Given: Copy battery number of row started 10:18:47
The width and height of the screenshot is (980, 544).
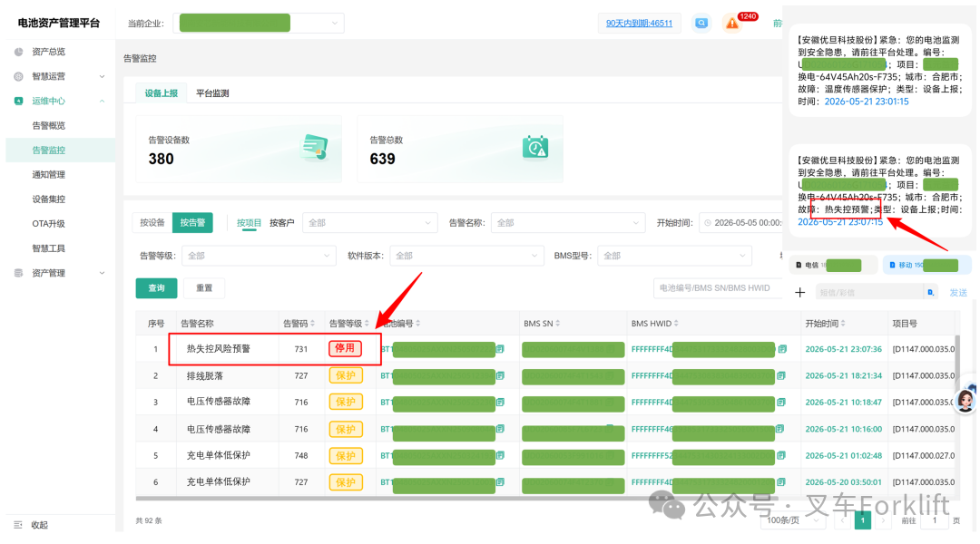Looking at the screenshot, I should pyautogui.click(x=500, y=403).
